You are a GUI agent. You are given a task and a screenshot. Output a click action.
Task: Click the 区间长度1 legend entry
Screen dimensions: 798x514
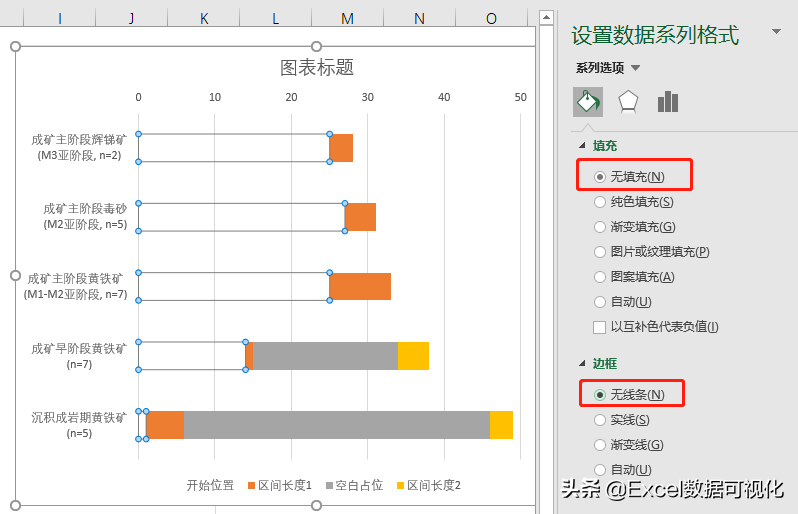[x=279, y=486]
